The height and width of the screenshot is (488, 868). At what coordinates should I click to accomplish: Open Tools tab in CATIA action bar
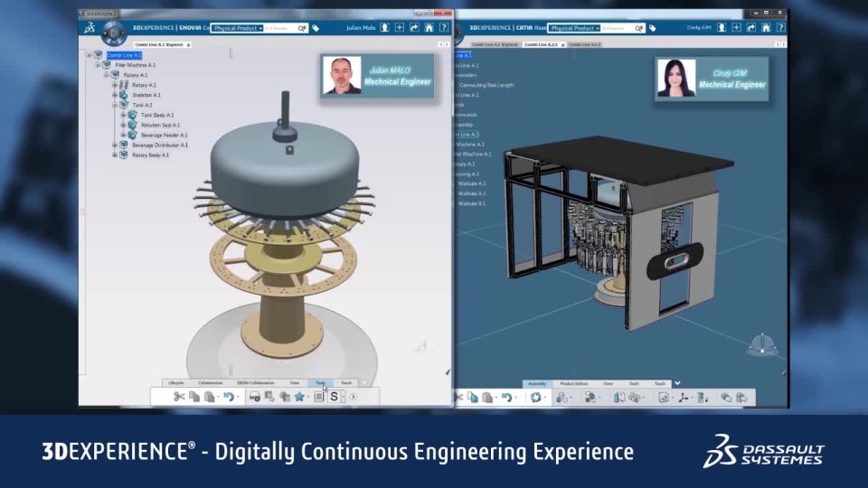(635, 383)
